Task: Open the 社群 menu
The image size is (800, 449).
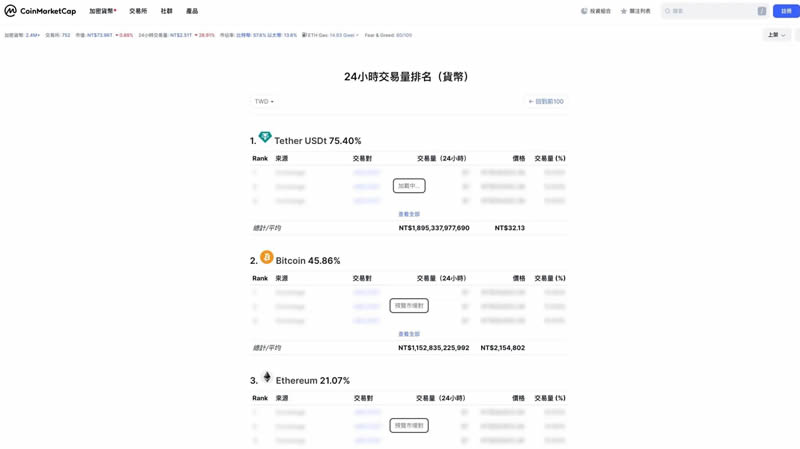Action: [x=167, y=11]
